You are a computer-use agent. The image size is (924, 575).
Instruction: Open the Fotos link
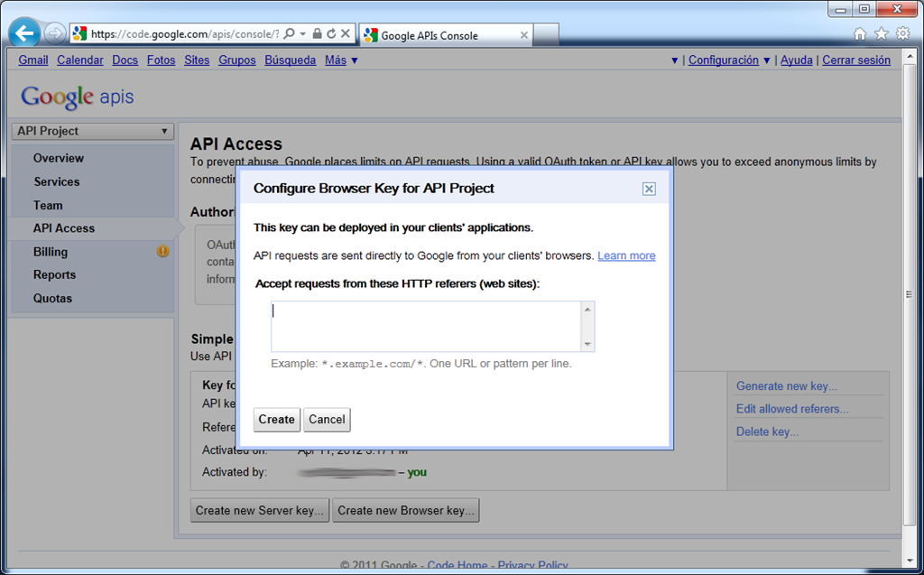click(x=161, y=60)
